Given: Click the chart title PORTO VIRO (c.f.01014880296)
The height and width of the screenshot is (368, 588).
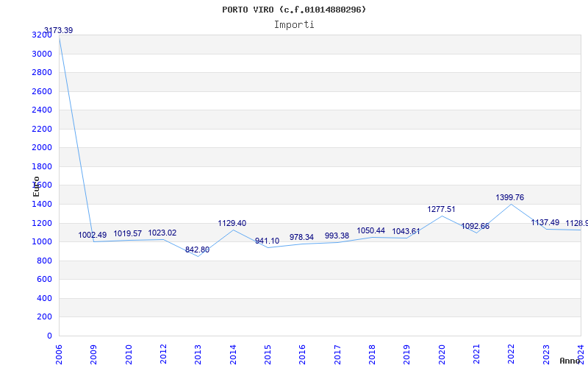Looking at the screenshot, I should point(294,10).
